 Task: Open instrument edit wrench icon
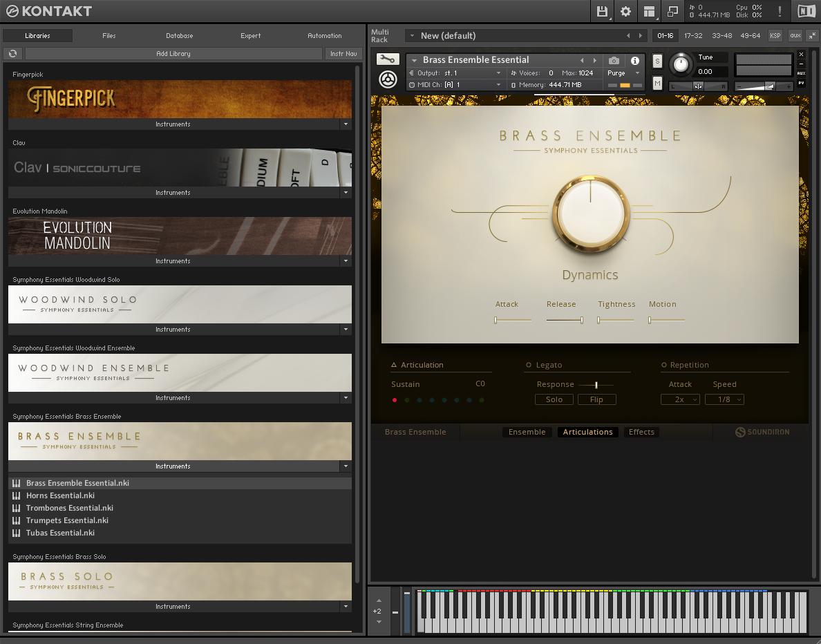[388, 59]
